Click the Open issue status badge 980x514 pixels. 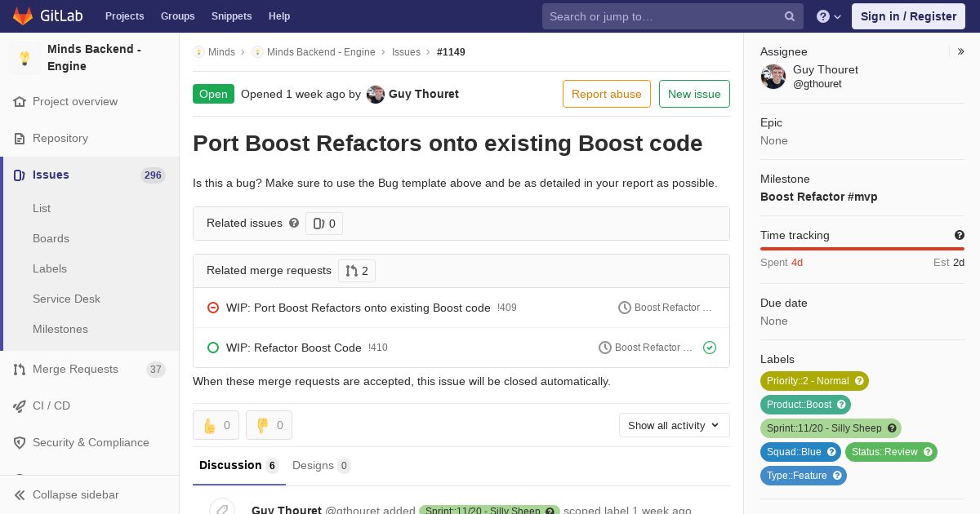(213, 94)
